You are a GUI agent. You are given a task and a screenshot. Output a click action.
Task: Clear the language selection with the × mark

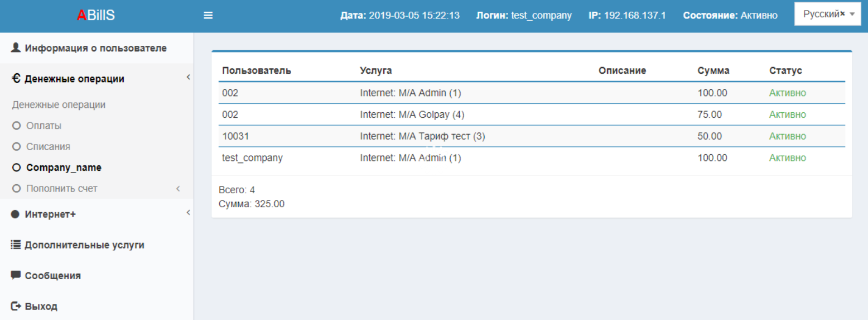click(842, 14)
